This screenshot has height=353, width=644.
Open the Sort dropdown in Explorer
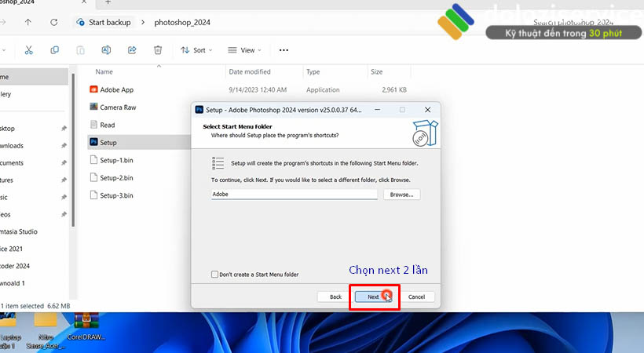click(x=196, y=50)
